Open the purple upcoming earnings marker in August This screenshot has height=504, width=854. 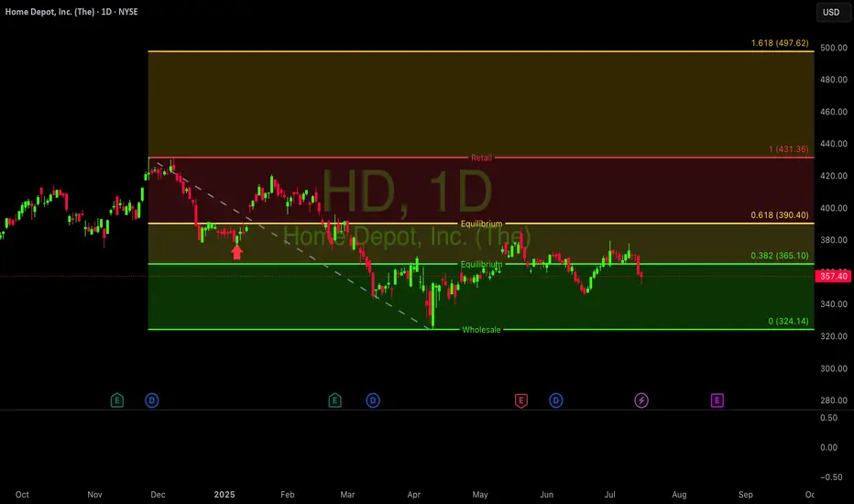(717, 400)
